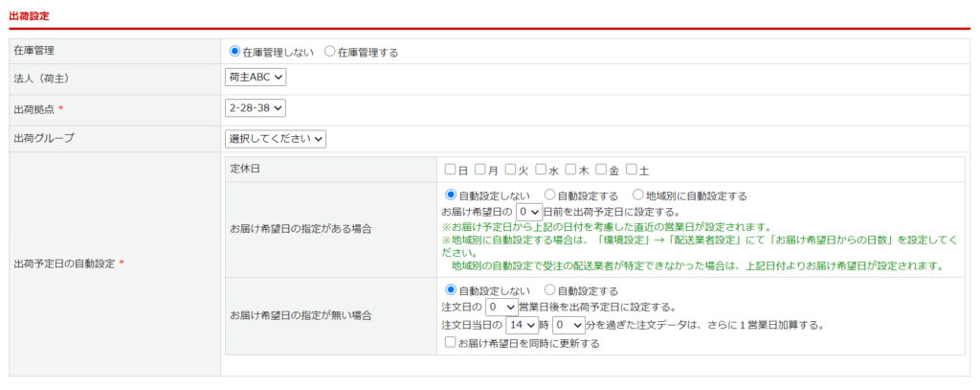Select 自動設定する for お届け希望日の指定がある場合

(549, 195)
